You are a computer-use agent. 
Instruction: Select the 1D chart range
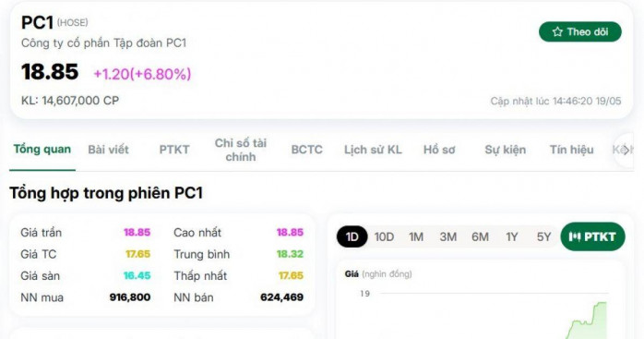[352, 236]
